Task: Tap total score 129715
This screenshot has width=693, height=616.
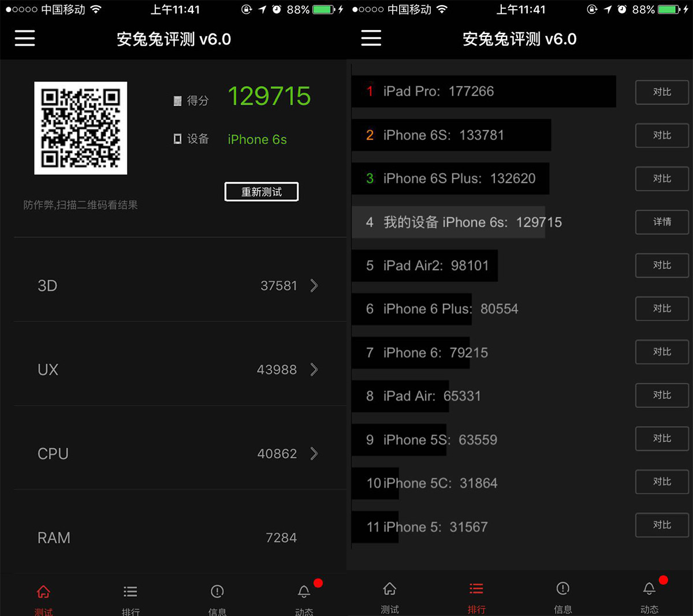Action: click(x=269, y=96)
